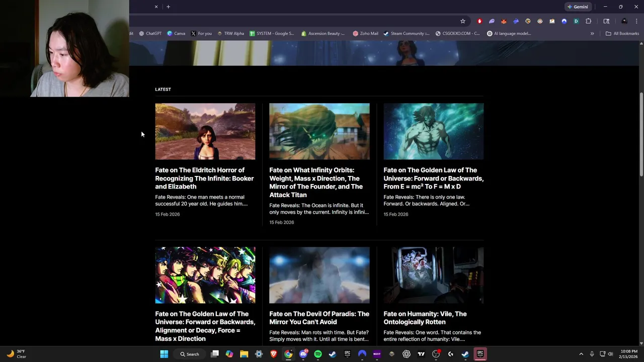Open the Canva bookmark
The image size is (644, 362).
pos(176,34)
